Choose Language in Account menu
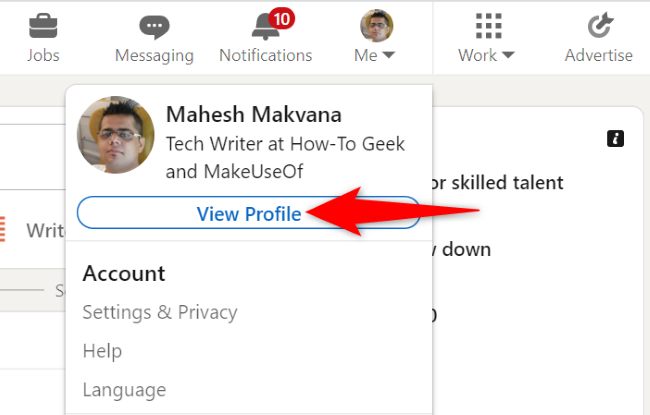650x415 pixels. coord(124,390)
